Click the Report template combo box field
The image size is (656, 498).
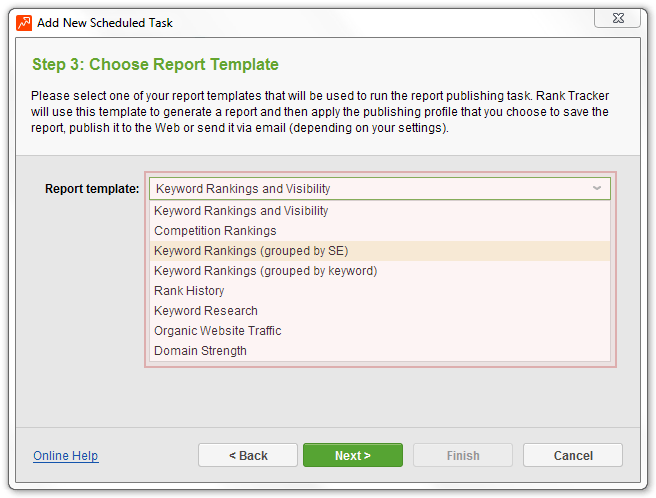point(379,189)
